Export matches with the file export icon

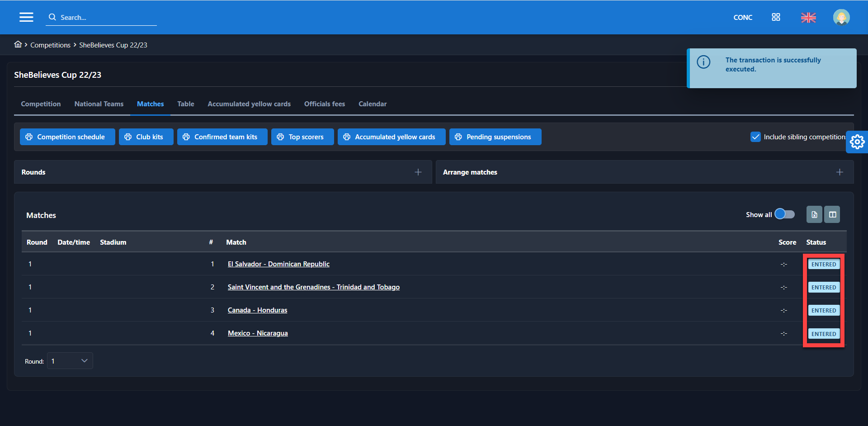click(x=814, y=215)
